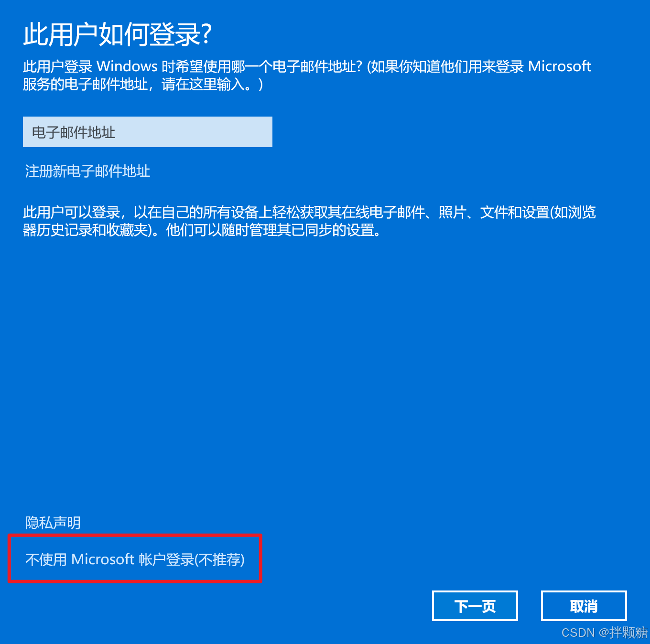The height and width of the screenshot is (644, 650).
Task: Click the text 服务的电子邮件地址 in the description
Action: (86, 85)
